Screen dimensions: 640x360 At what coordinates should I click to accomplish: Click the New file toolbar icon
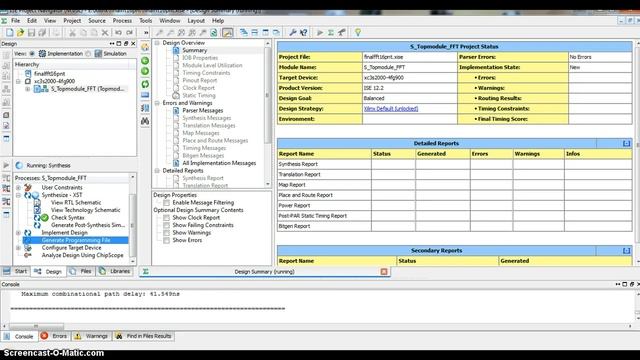(9, 32)
